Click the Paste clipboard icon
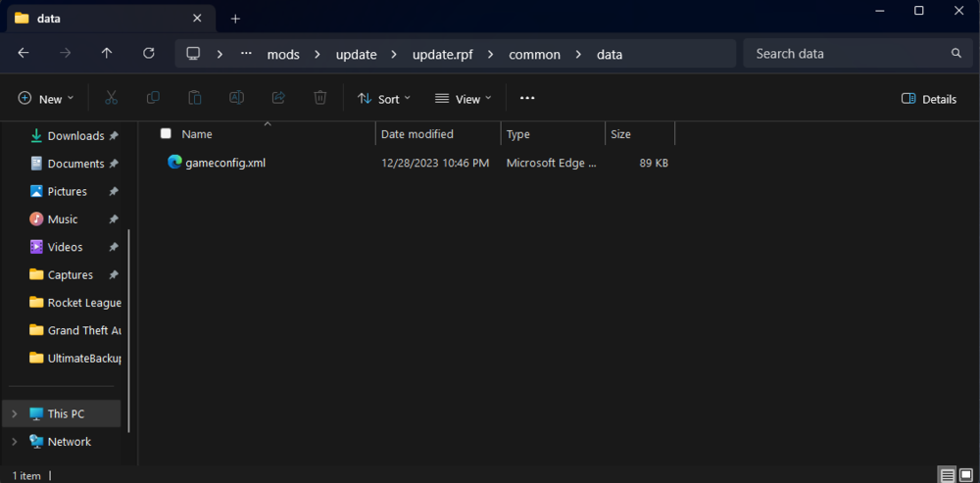This screenshot has width=980, height=483. [x=195, y=98]
